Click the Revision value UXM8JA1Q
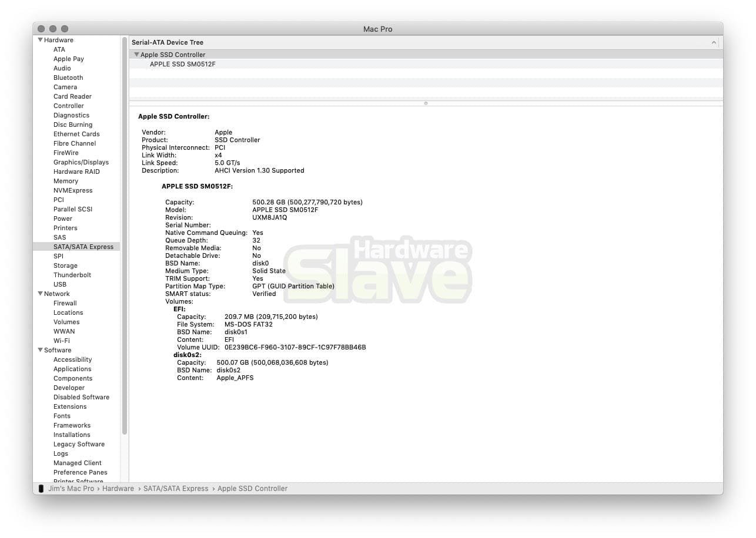This screenshot has width=756, height=538. pyautogui.click(x=270, y=217)
